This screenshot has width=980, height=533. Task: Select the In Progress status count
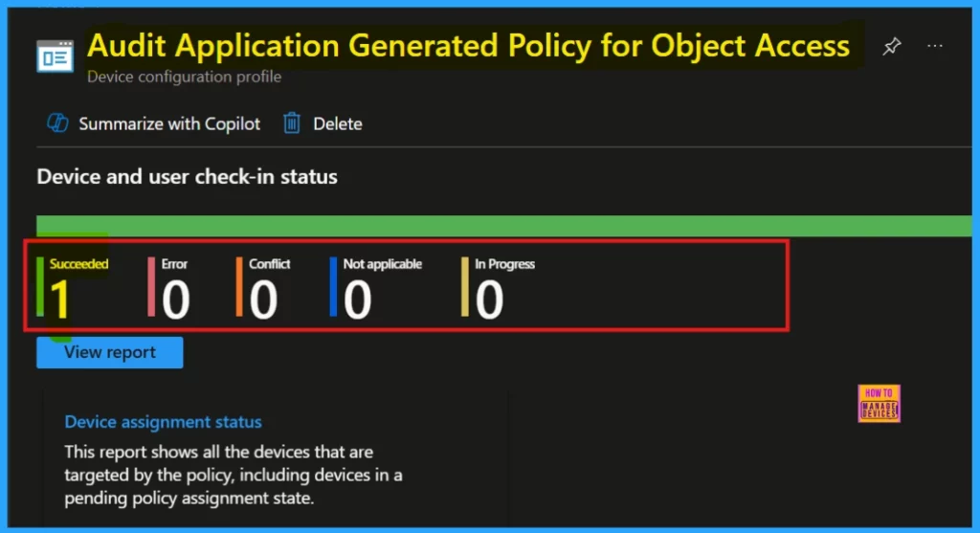489,300
